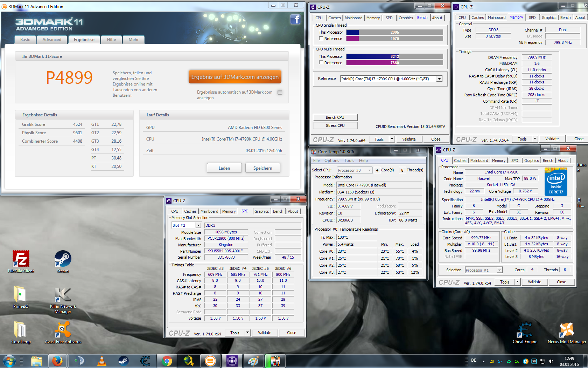Click Close in the CPU-Z SPD window
Screen dimensions: 588x368
coord(292,333)
